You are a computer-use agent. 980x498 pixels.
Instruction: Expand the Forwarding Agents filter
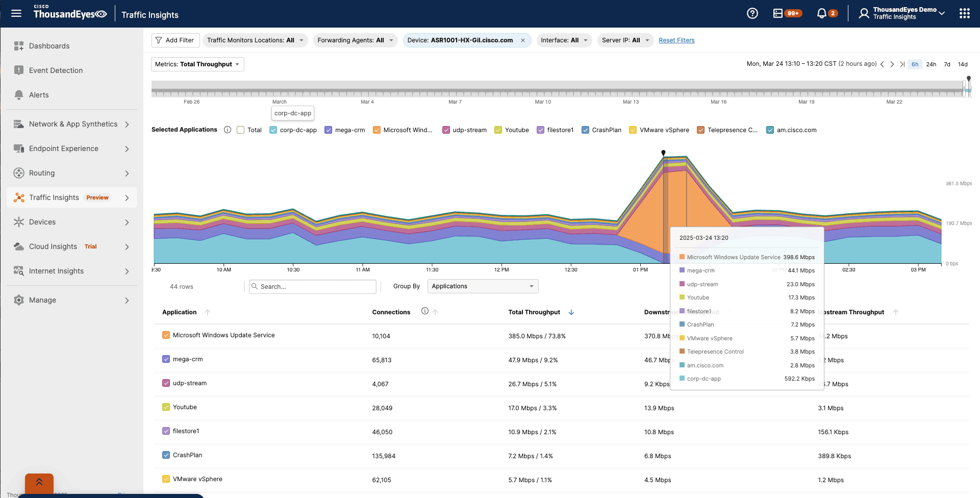[x=355, y=40]
